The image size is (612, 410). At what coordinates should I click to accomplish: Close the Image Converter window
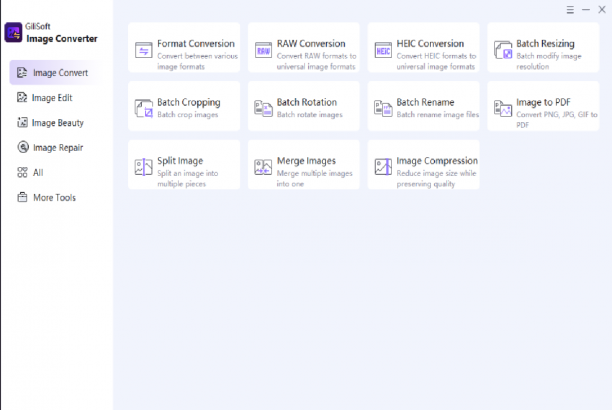(602, 10)
